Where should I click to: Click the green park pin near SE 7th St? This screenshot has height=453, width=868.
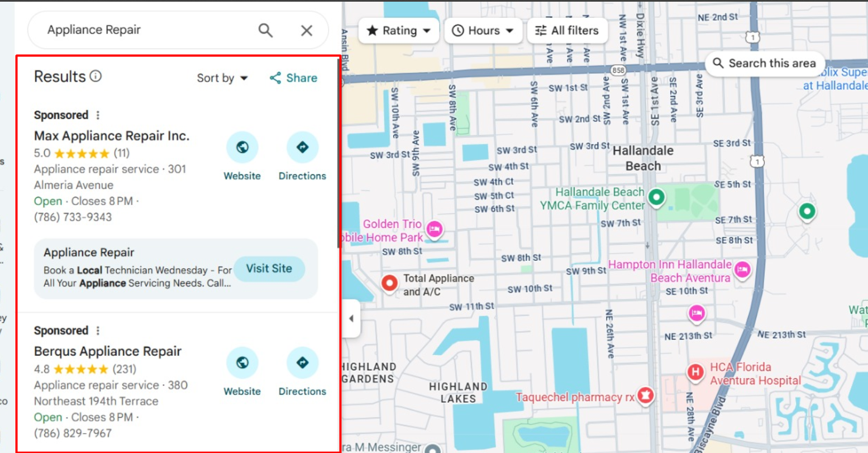coord(807,211)
